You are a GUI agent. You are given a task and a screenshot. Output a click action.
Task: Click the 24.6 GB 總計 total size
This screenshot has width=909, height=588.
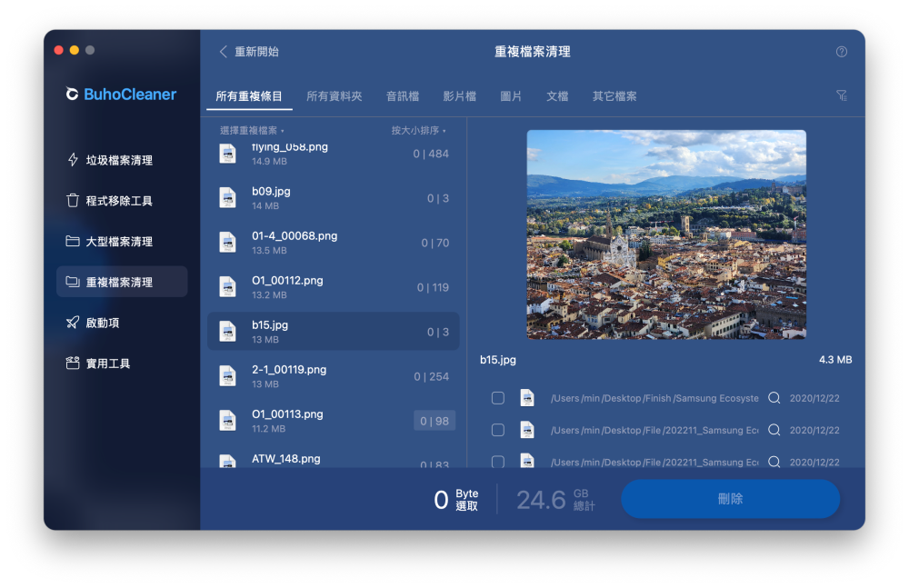pyautogui.click(x=555, y=500)
